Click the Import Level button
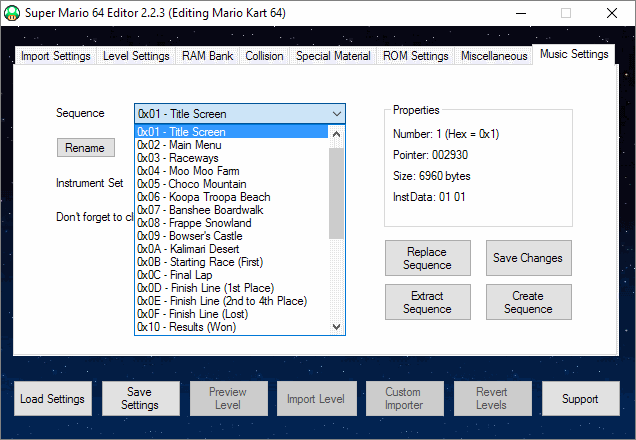Image resolution: width=636 pixels, height=440 pixels. [316, 399]
